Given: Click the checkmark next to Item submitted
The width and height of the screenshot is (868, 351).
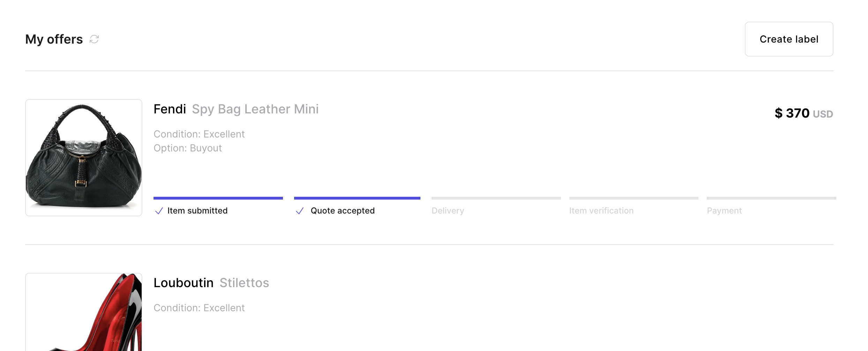Looking at the screenshot, I should (x=159, y=211).
